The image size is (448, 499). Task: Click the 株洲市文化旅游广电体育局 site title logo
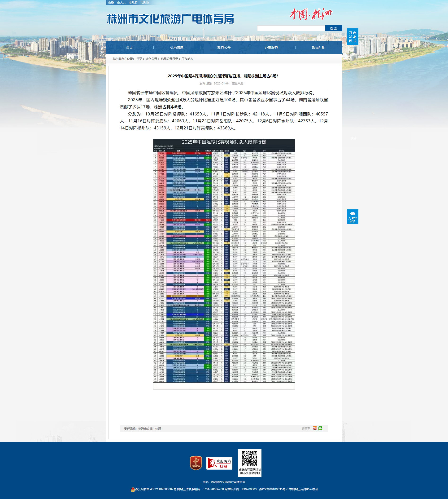pos(170,19)
